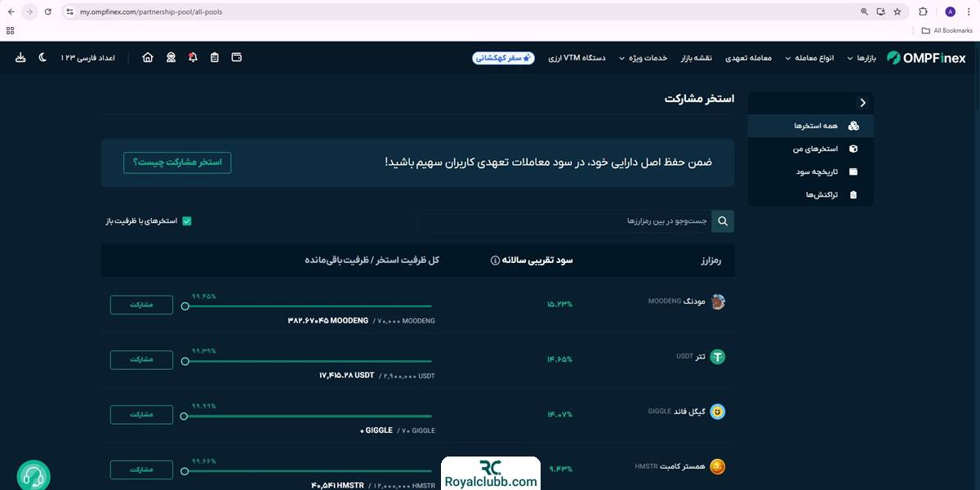Image resolution: width=980 pixels, height=490 pixels.
Task: Click the Tether USDT coin icon
Action: point(718,357)
